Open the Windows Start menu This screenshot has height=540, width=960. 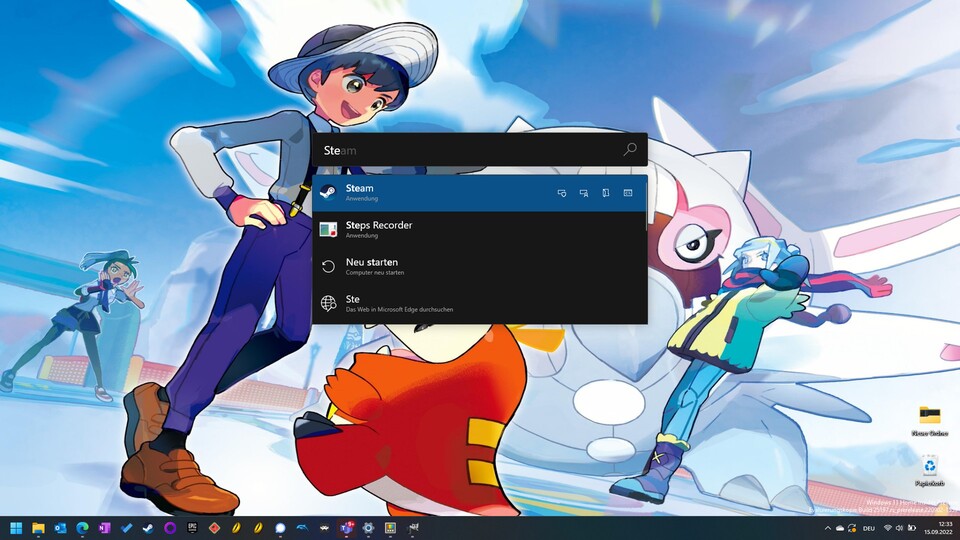pyautogui.click(x=16, y=528)
